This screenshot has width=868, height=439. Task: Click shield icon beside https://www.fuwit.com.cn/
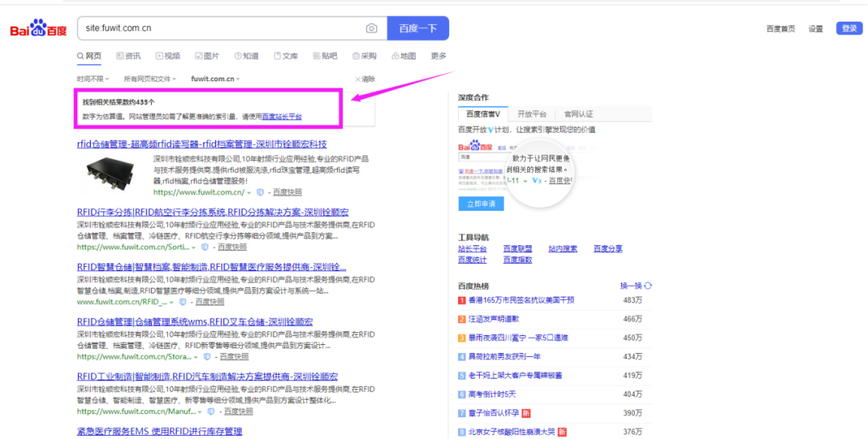(260, 192)
